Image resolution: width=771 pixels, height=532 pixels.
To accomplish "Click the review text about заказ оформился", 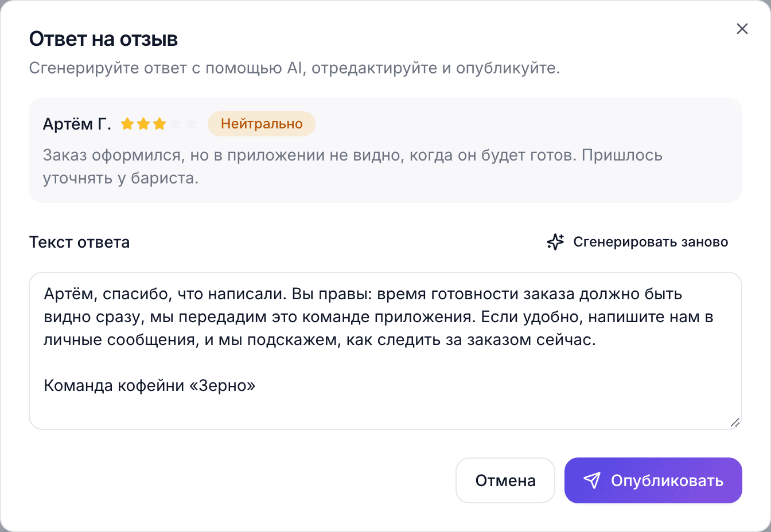I will [x=353, y=167].
